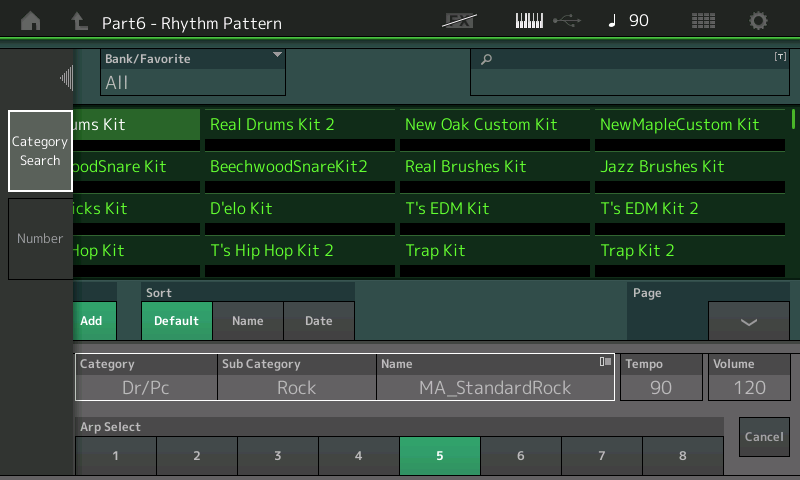Select Arp Select number 6

pos(520,456)
